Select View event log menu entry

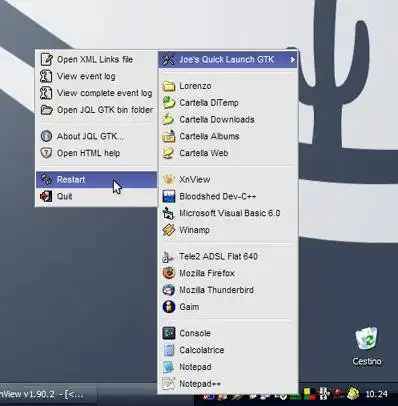[96, 76]
